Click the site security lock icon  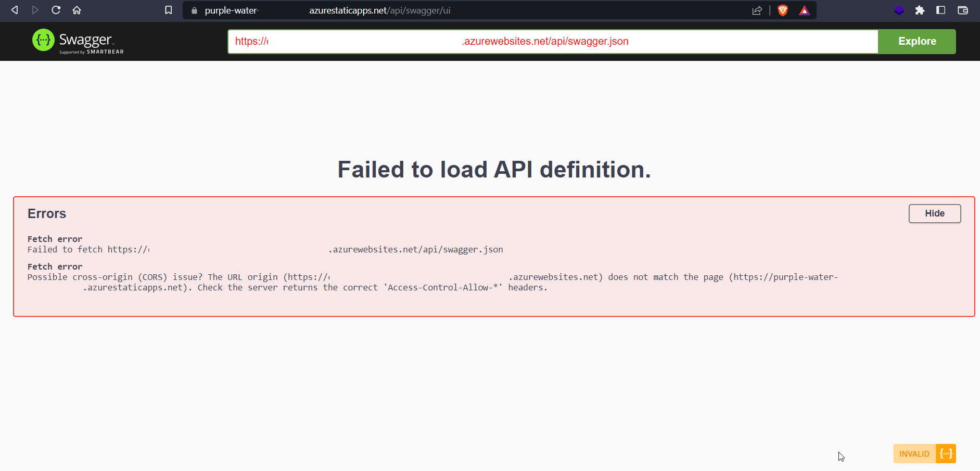194,10
